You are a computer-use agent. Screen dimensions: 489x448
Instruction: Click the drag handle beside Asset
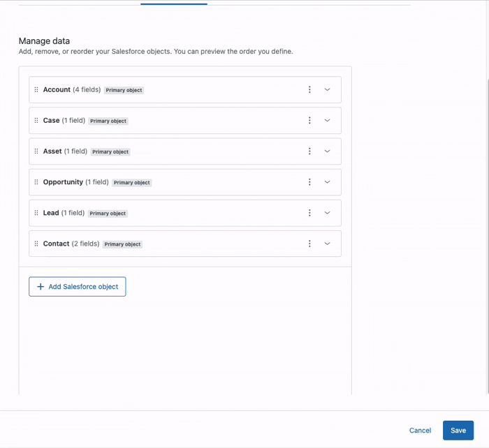coord(36,151)
